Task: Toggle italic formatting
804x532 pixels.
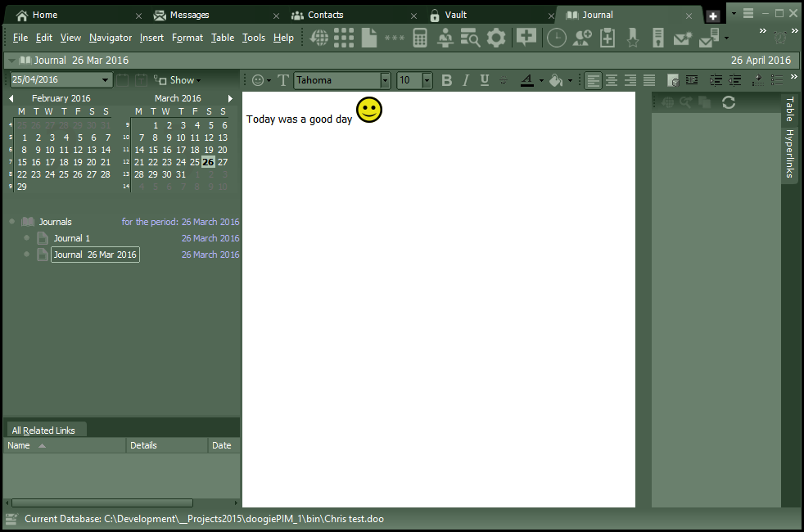Action: [x=466, y=80]
